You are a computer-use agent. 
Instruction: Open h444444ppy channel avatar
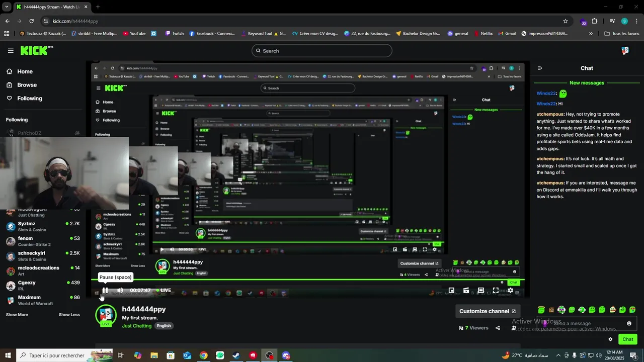[x=106, y=315]
